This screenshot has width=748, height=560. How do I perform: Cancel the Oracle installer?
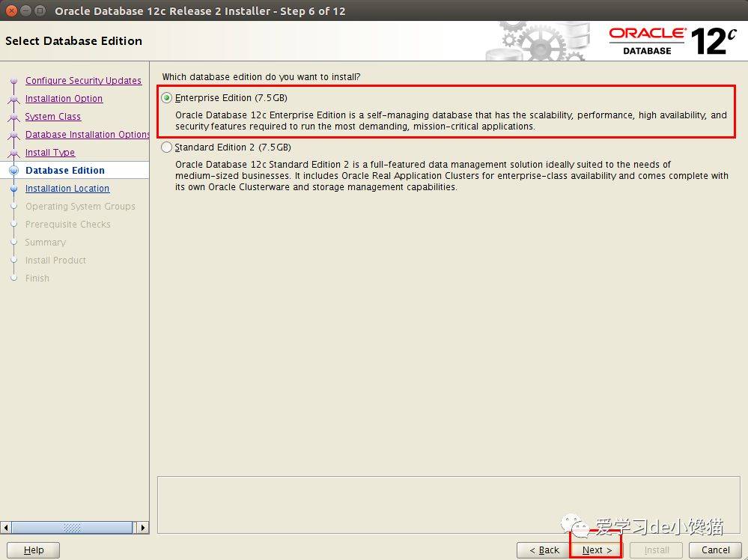pos(715,550)
